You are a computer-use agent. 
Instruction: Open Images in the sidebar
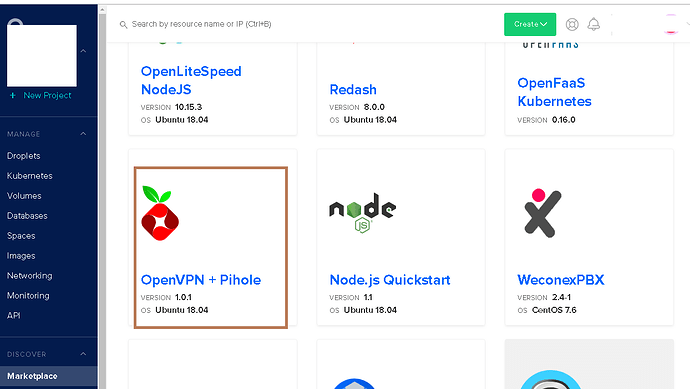pos(21,256)
